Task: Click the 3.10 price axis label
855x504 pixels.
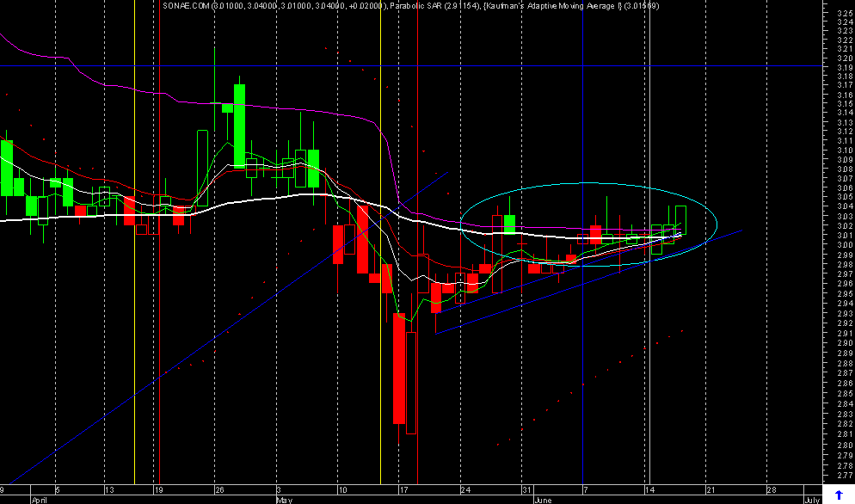Action: click(846, 150)
